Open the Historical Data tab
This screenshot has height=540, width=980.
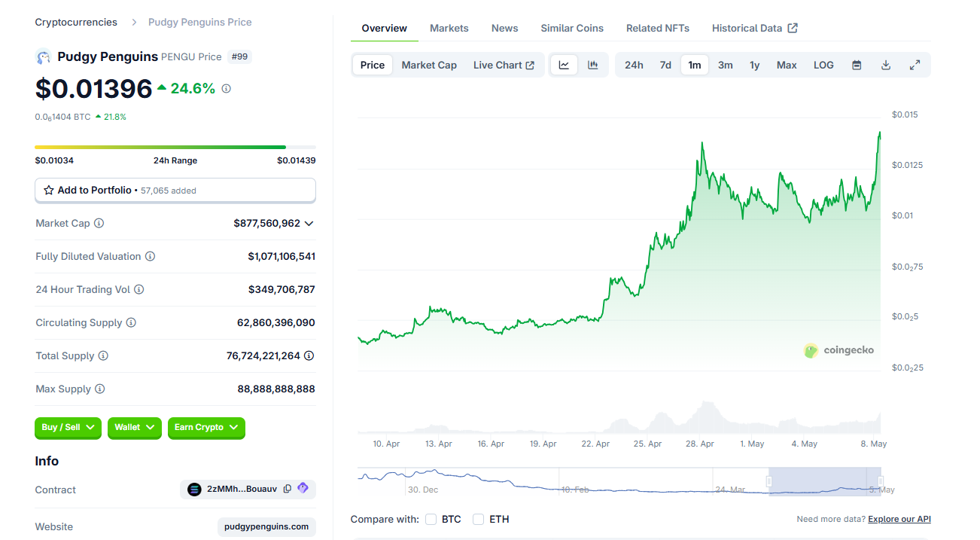coord(755,29)
